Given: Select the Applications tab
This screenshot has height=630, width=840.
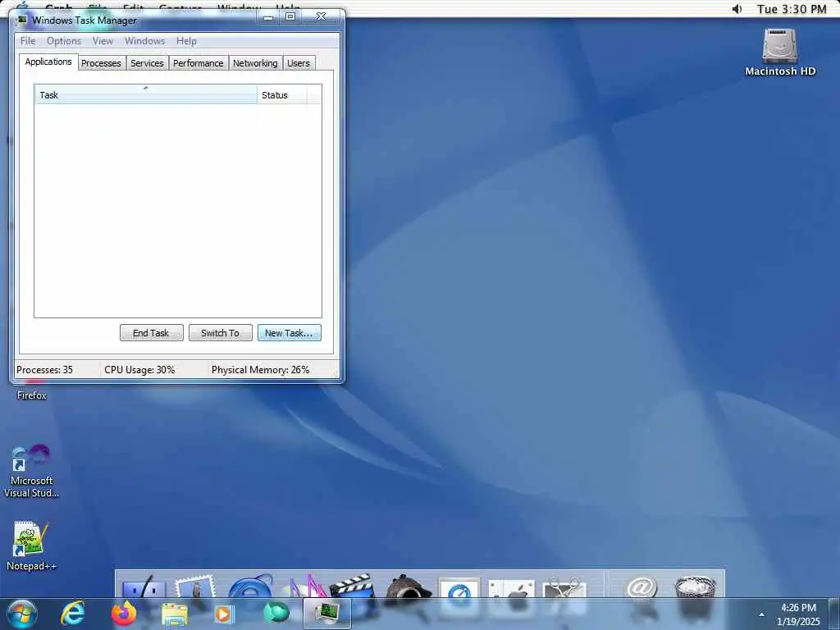Looking at the screenshot, I should pyautogui.click(x=48, y=62).
